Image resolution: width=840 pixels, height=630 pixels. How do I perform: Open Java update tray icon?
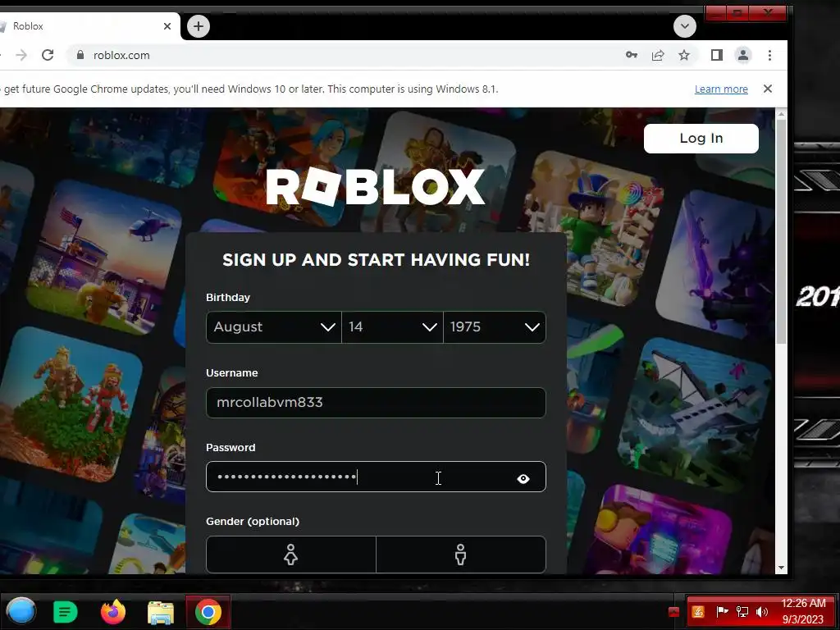(698, 612)
